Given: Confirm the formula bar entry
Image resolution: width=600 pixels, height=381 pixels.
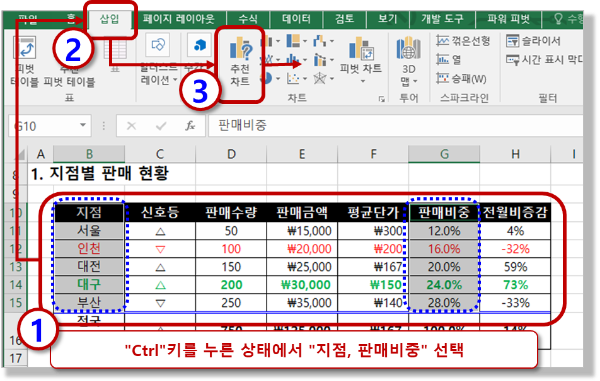Looking at the screenshot, I should (x=161, y=125).
